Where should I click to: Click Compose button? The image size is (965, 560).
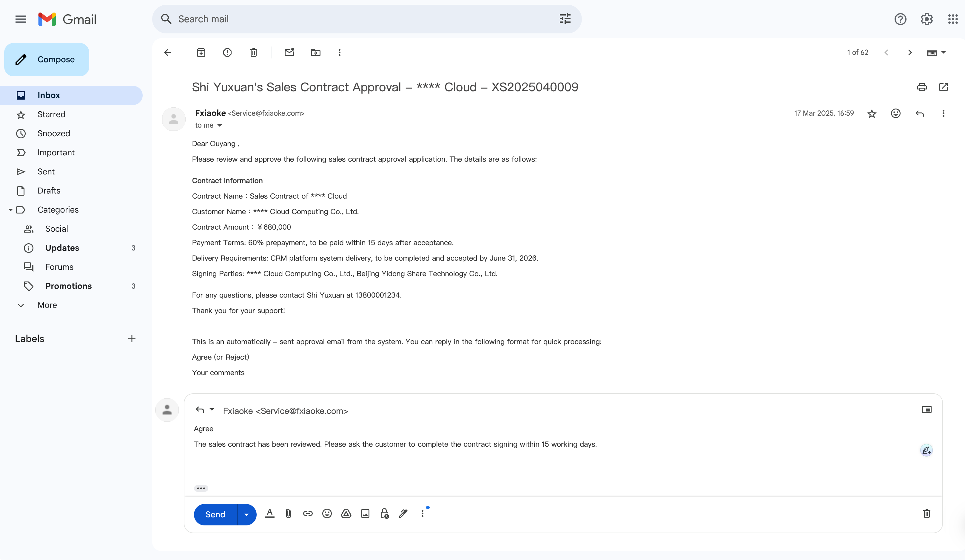47,59
